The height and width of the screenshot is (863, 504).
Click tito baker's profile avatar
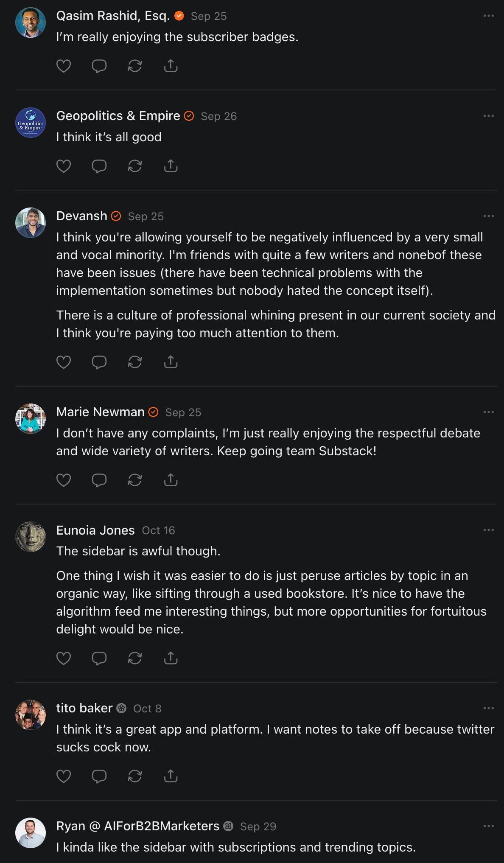(x=31, y=715)
